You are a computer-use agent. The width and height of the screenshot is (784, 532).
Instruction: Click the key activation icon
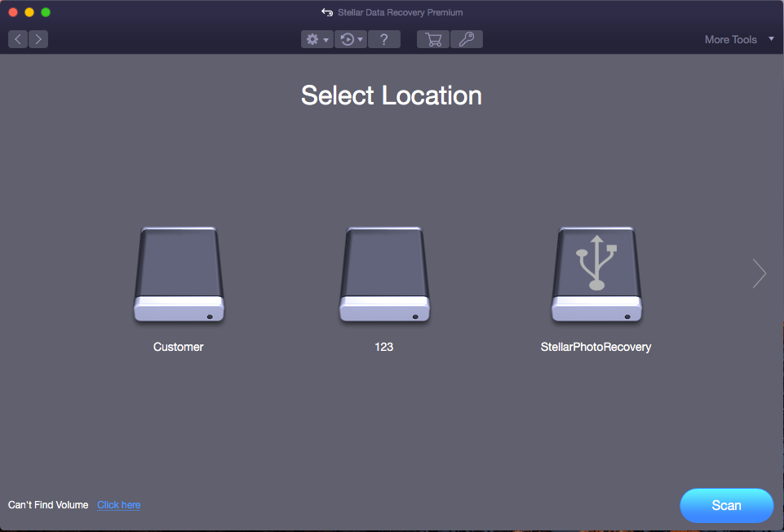pyautogui.click(x=467, y=39)
